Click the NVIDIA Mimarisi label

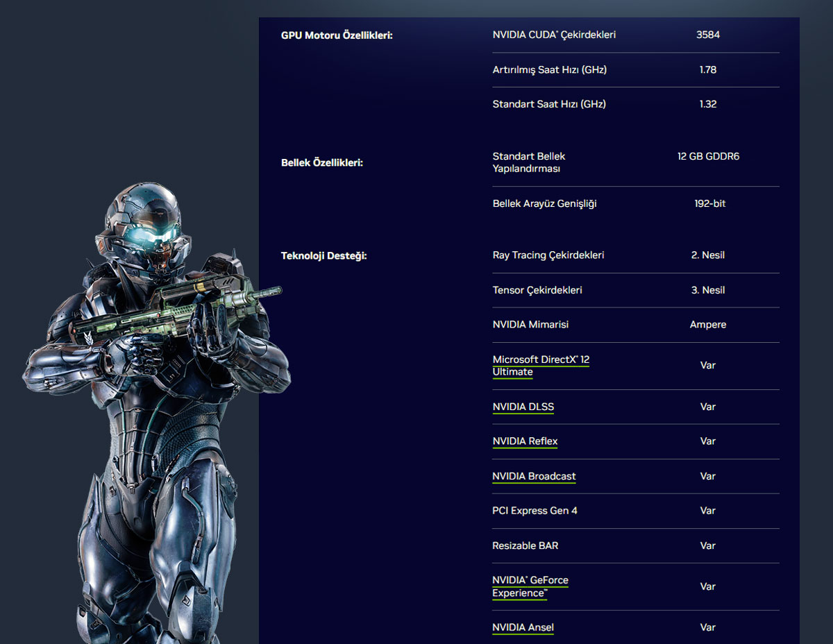tap(530, 325)
